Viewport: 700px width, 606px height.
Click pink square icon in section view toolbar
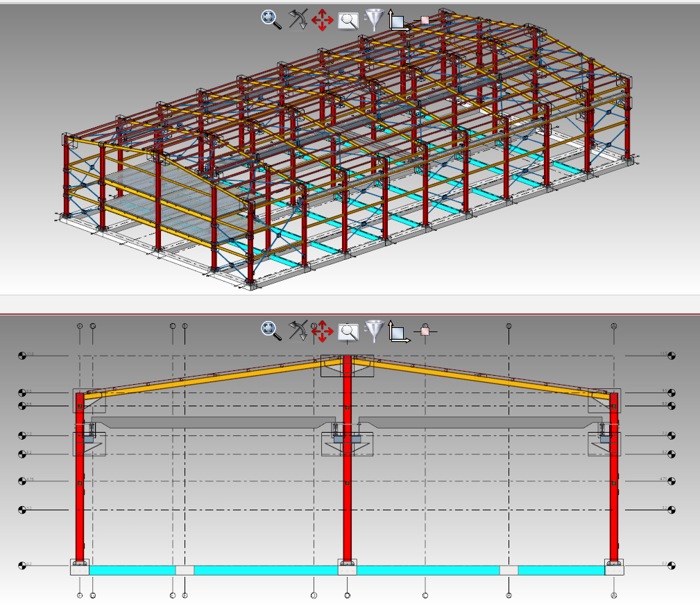point(425,332)
